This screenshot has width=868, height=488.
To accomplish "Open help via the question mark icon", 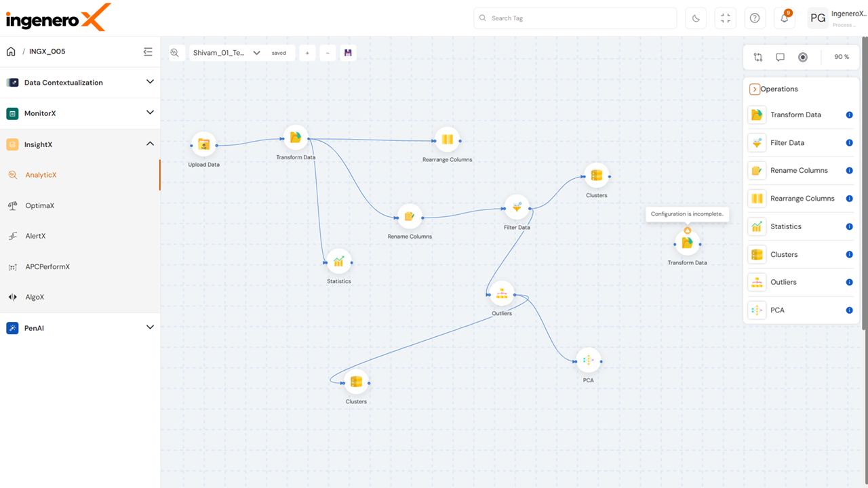I will point(755,18).
